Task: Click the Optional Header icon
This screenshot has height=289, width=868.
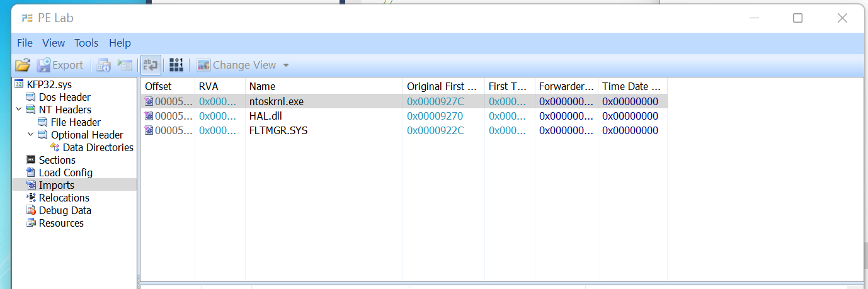Action: [43, 135]
